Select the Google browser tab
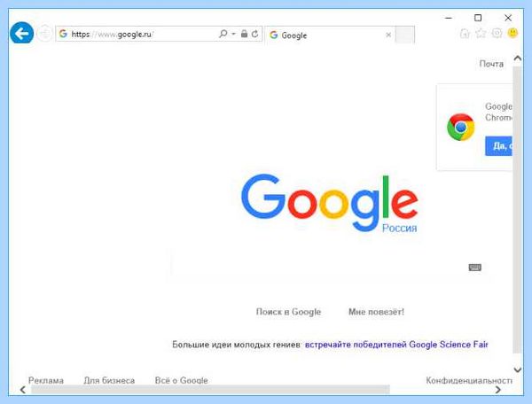The height and width of the screenshot is (404, 532). 330,35
